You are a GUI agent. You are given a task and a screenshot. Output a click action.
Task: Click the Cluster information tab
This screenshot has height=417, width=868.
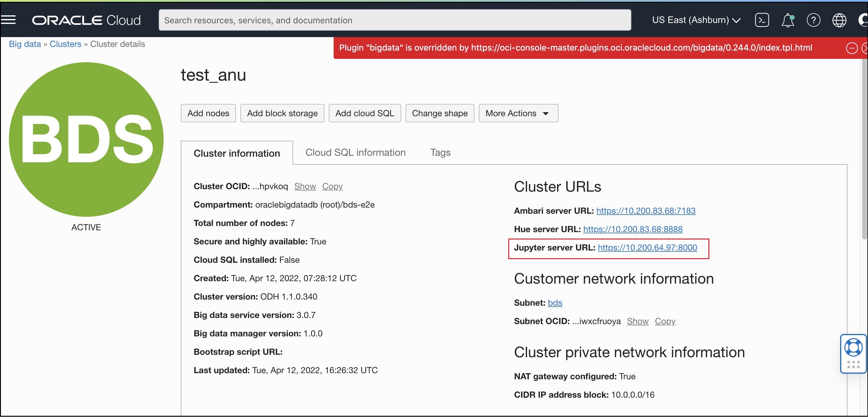[237, 153]
